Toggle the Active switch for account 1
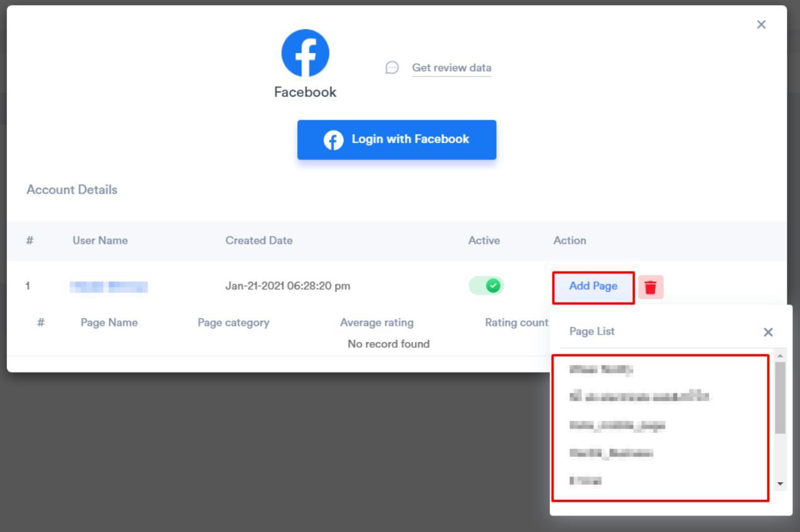 (x=486, y=286)
